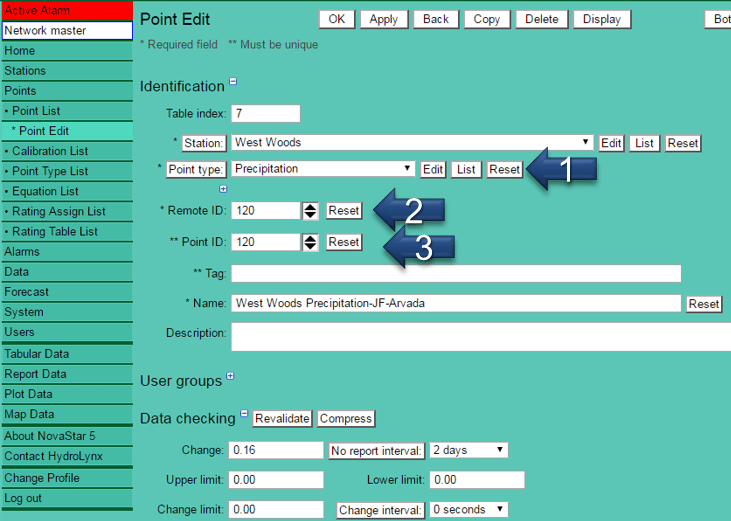Collapse the Data checking section
Screen dimensions: 731x521
(x=245, y=414)
